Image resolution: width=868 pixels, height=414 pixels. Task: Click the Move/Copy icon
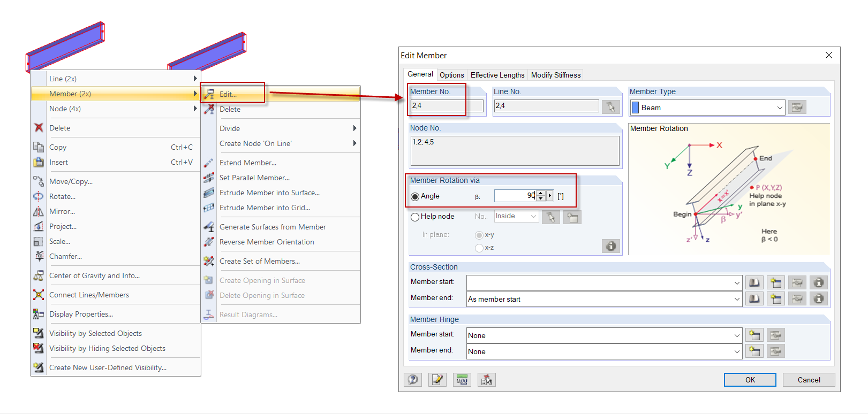tap(39, 181)
